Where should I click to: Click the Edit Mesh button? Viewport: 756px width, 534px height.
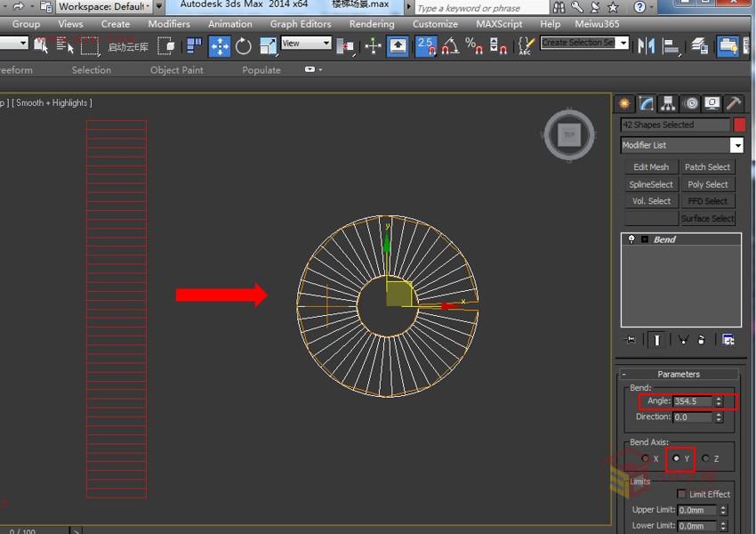pyautogui.click(x=651, y=167)
